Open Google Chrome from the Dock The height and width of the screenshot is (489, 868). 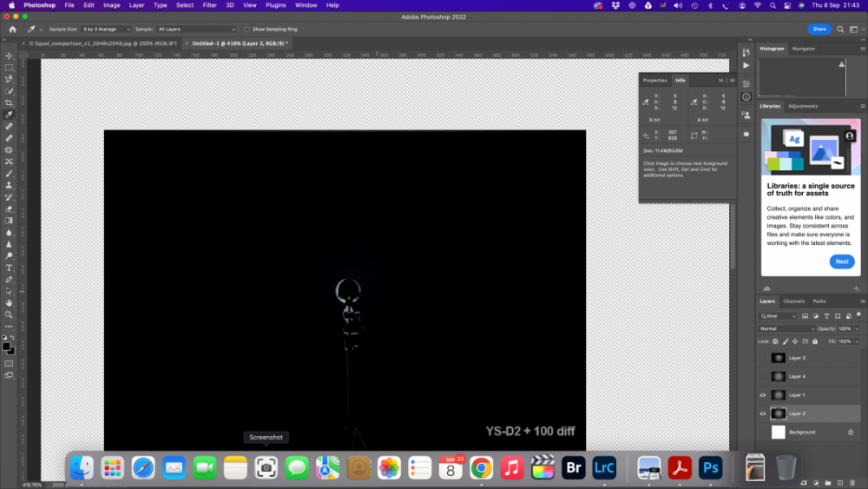click(x=481, y=468)
